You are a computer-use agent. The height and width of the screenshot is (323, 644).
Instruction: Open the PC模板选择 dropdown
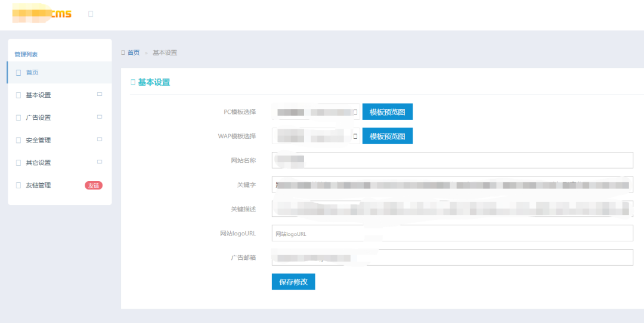(316, 112)
